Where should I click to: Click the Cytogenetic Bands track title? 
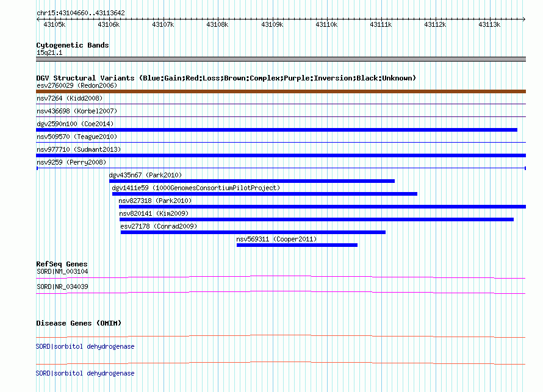coord(73,45)
